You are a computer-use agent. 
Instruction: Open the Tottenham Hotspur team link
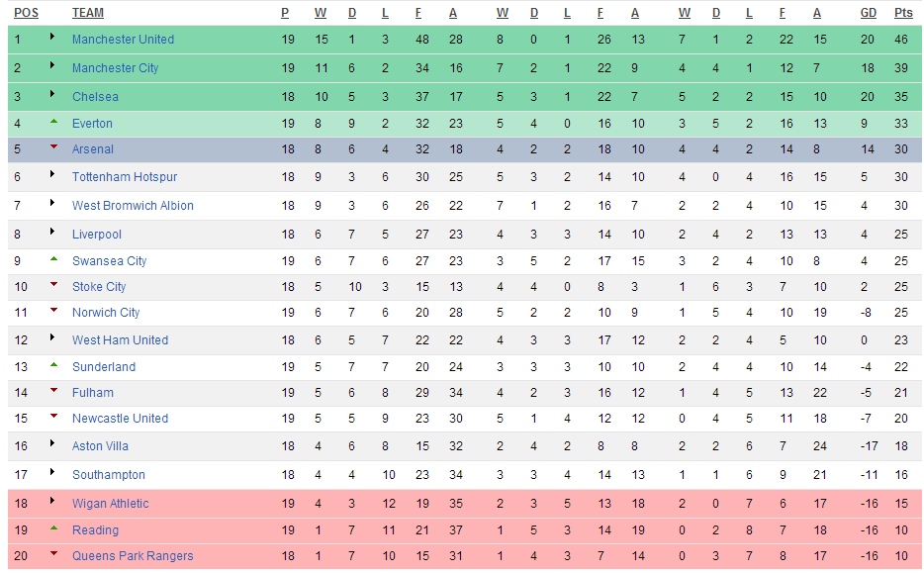(125, 177)
